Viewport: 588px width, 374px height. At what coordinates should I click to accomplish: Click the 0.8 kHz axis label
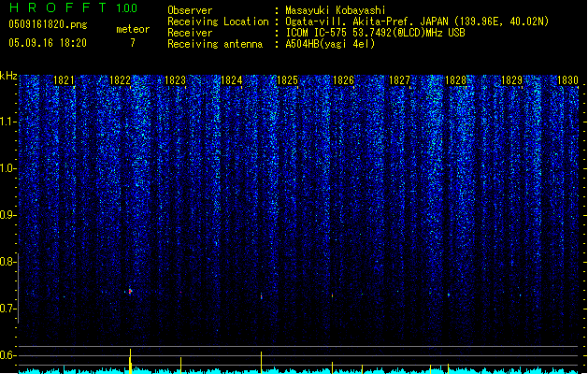tap(7, 262)
